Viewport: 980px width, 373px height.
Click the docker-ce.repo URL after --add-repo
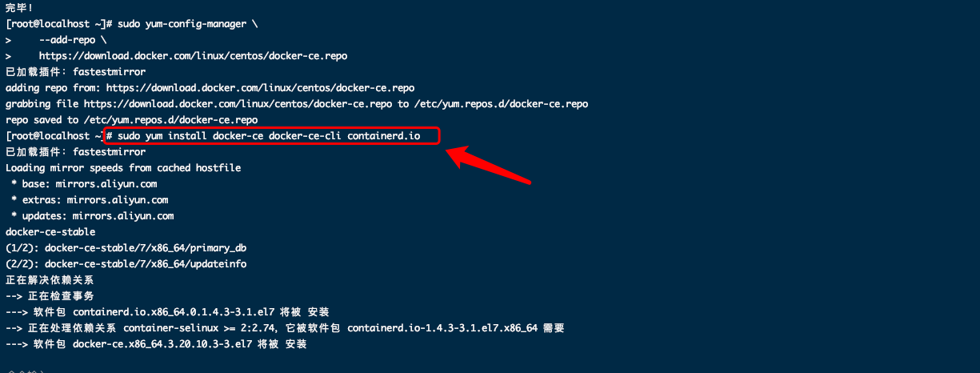tap(193, 56)
